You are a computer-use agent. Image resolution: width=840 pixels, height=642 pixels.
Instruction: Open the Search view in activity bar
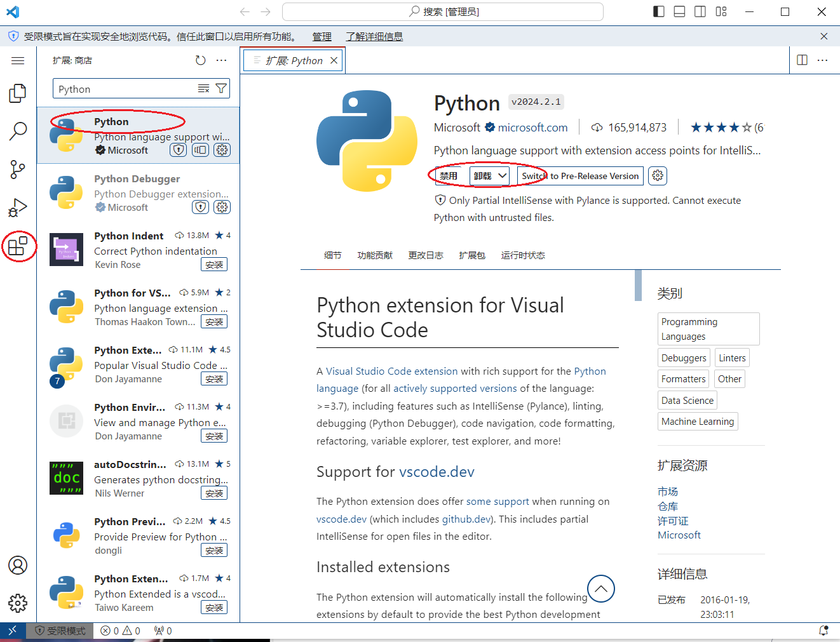pyautogui.click(x=18, y=131)
